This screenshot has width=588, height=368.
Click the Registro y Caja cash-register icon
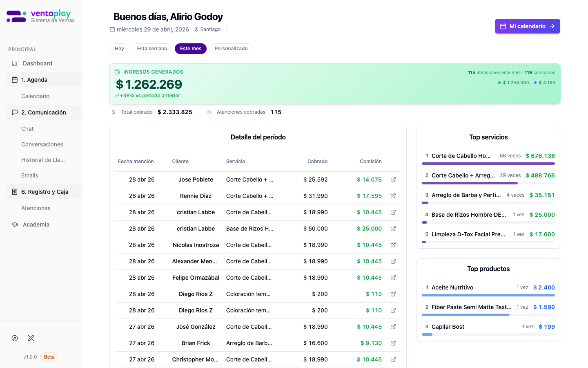(15, 191)
